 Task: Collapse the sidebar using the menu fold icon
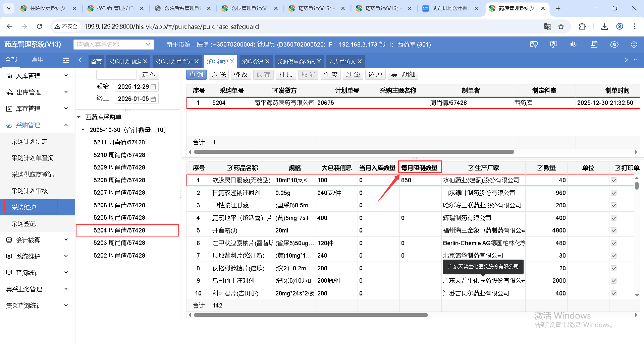tap(66, 60)
